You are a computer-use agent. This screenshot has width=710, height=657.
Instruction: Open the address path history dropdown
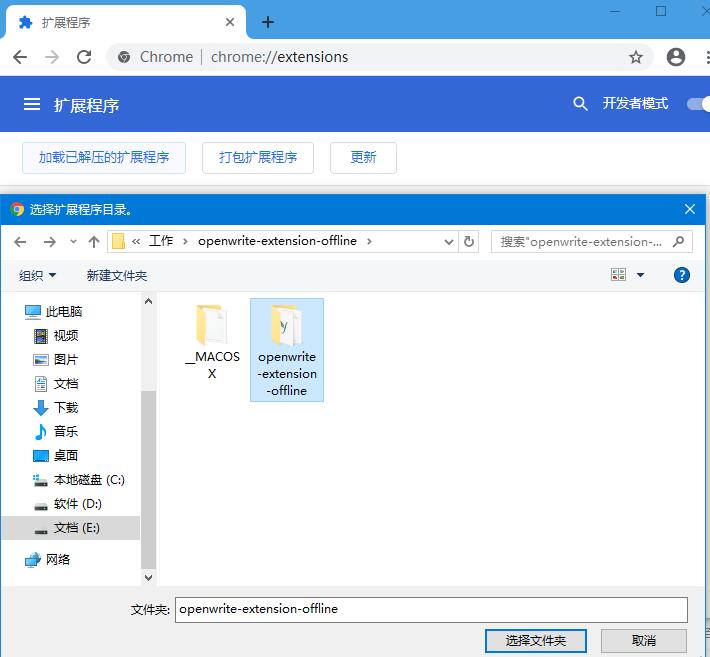(449, 242)
